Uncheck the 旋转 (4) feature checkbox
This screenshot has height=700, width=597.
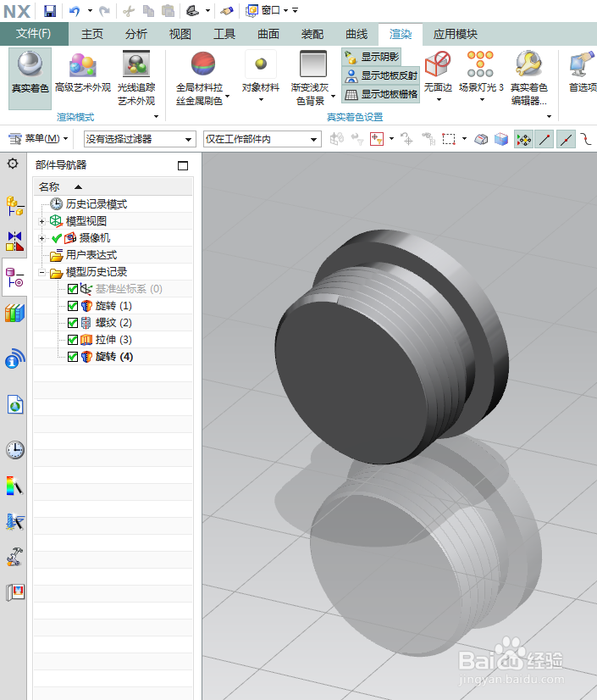[73, 357]
